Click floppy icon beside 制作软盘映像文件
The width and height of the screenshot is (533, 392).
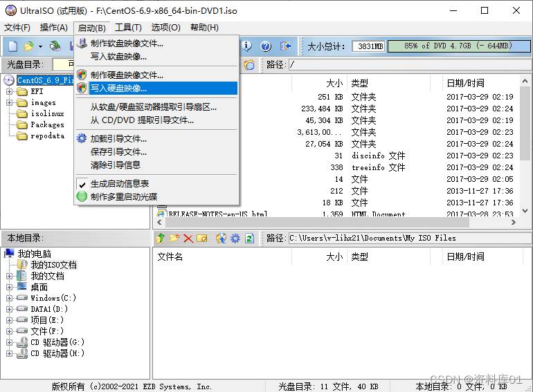[82, 43]
